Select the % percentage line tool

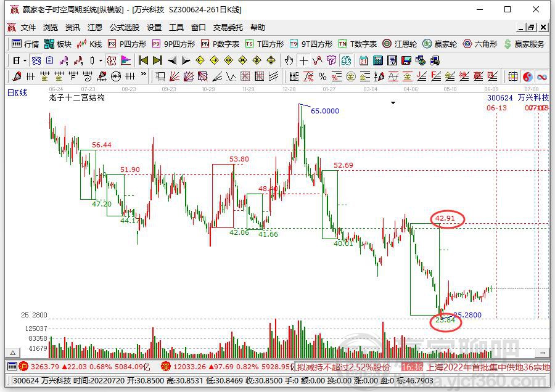coord(323,76)
